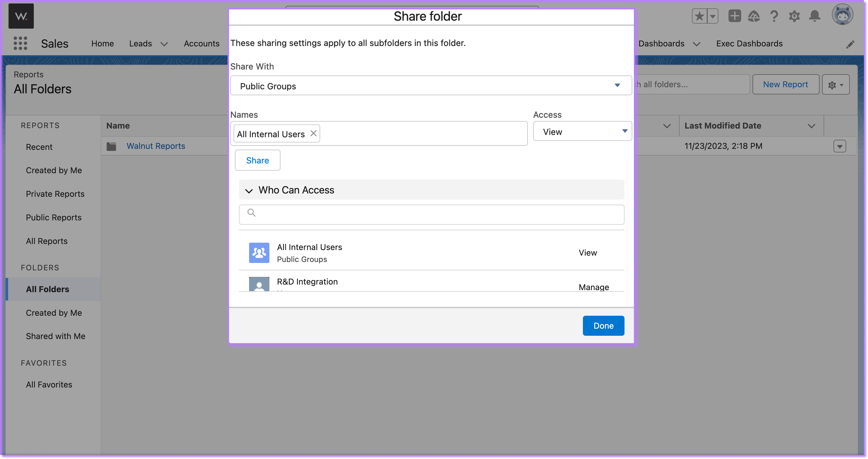Select Created by Me under Reports
Image resolution: width=868 pixels, height=459 pixels.
click(x=54, y=170)
